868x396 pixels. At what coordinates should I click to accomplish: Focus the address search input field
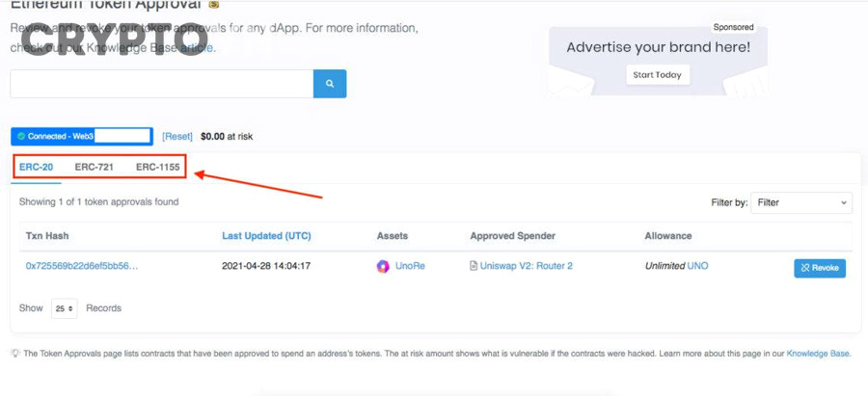[x=162, y=84]
